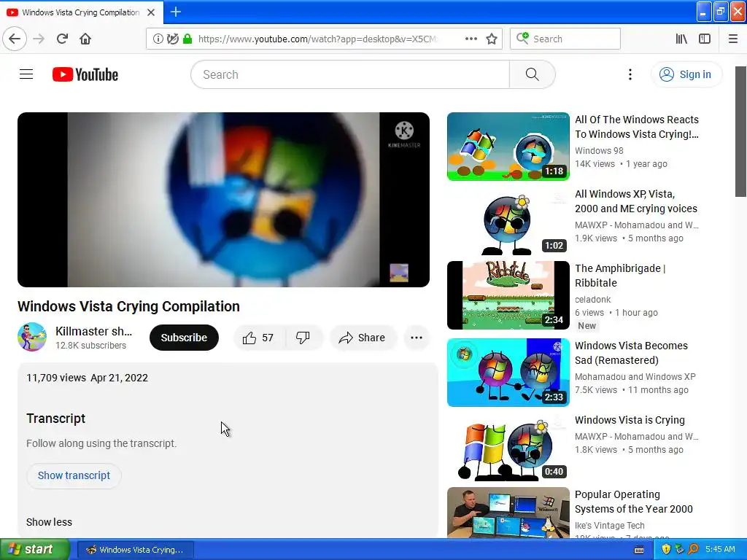Open The Amphibrigade Ribbitale thumbnail
747x560 pixels.
pos(508,295)
